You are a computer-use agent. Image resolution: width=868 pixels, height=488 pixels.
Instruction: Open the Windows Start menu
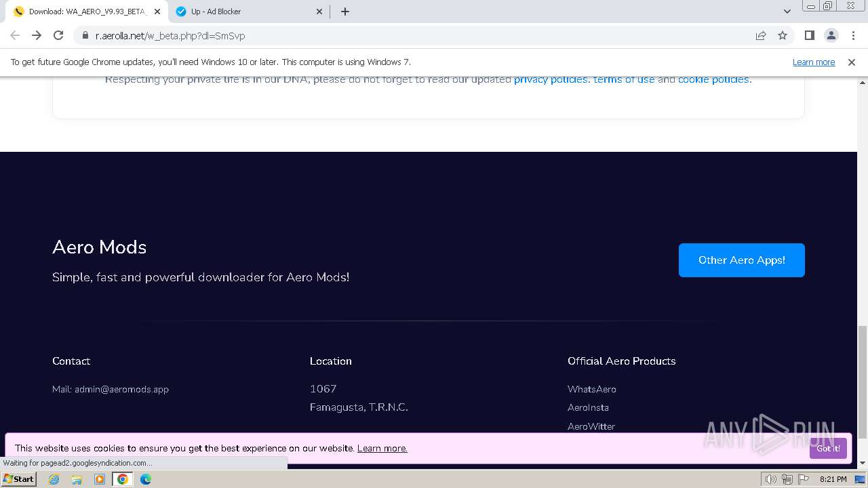click(18, 479)
